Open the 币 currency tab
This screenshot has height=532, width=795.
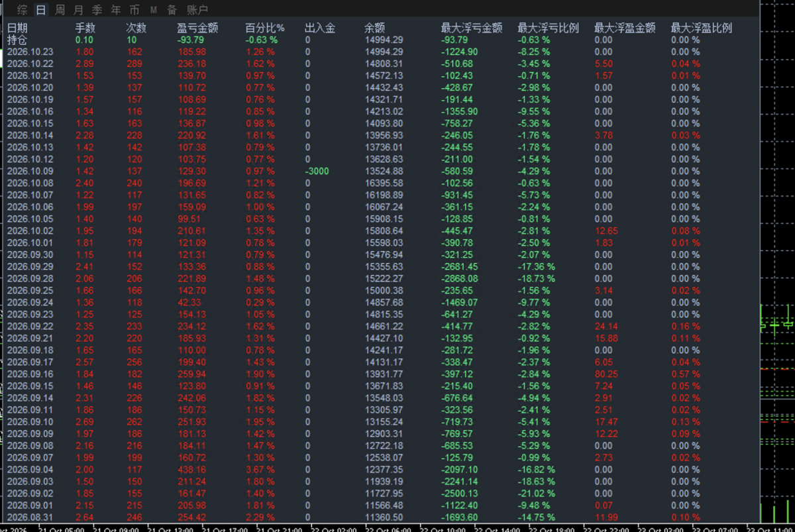click(134, 10)
